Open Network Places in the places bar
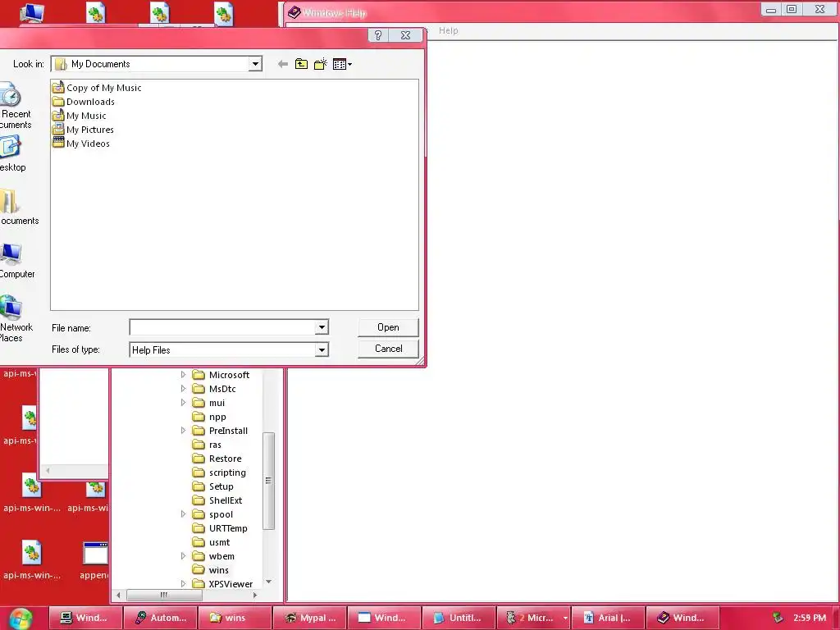This screenshot has width=840, height=630. point(15,318)
